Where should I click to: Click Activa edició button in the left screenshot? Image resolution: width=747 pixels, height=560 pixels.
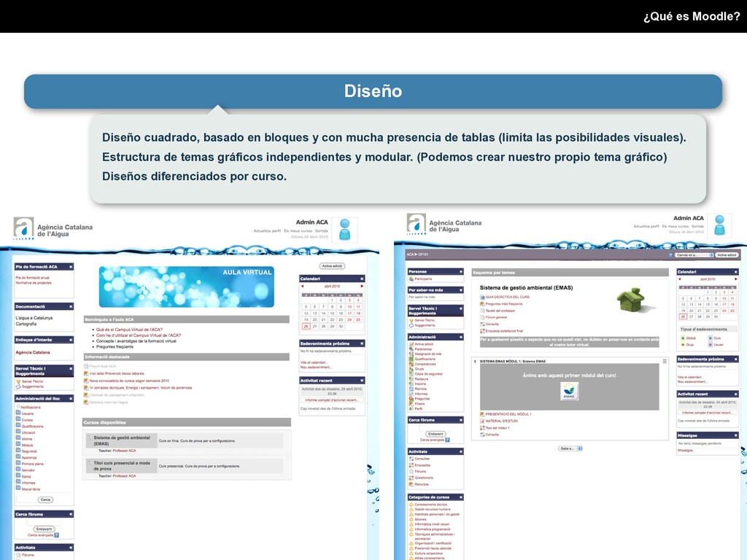(332, 266)
